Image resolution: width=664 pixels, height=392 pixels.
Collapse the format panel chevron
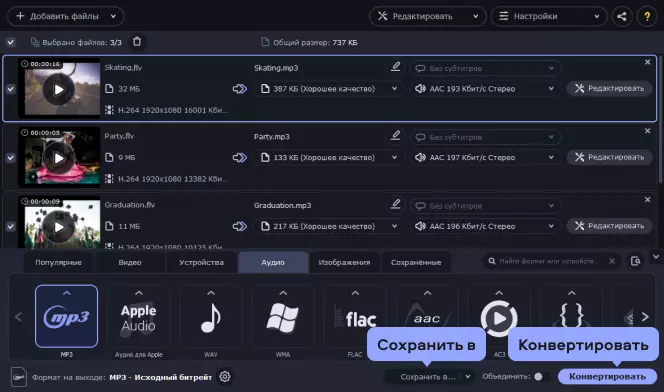[656, 257]
